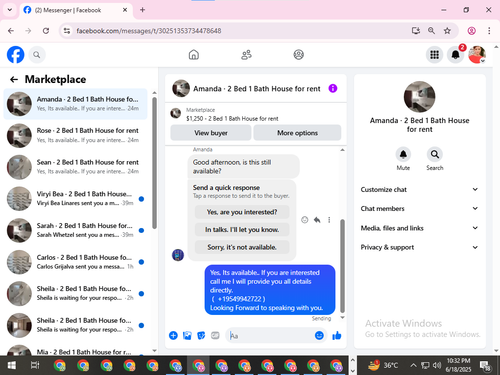Image resolution: width=500 pixels, height=375 pixels.
Task: Click the message input field Aa
Action: [269, 335]
